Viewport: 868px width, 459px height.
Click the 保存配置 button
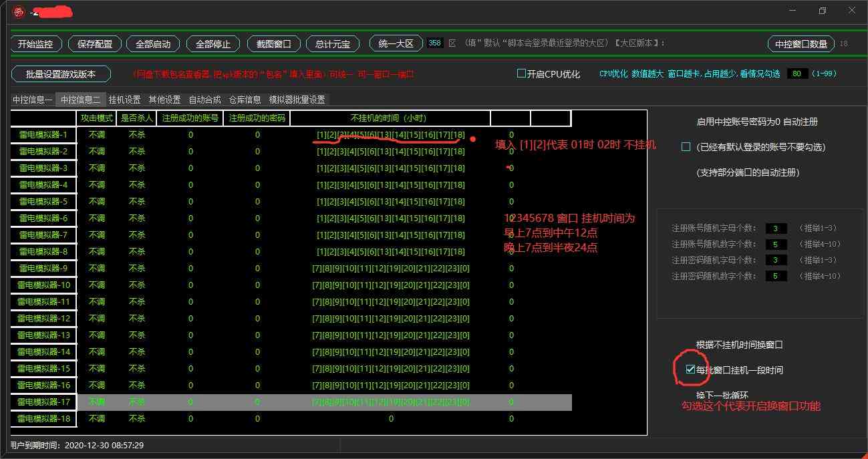click(x=95, y=44)
